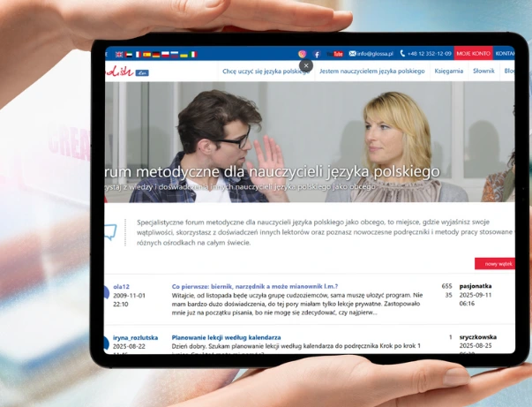This screenshot has height=407, width=532.
Task: Pick the Russian flag language
Action: 175,55
